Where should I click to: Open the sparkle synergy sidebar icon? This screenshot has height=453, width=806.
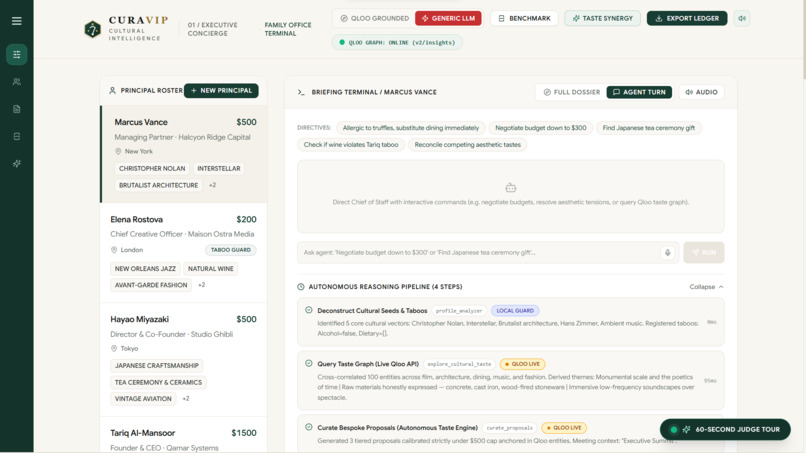pyautogui.click(x=16, y=164)
